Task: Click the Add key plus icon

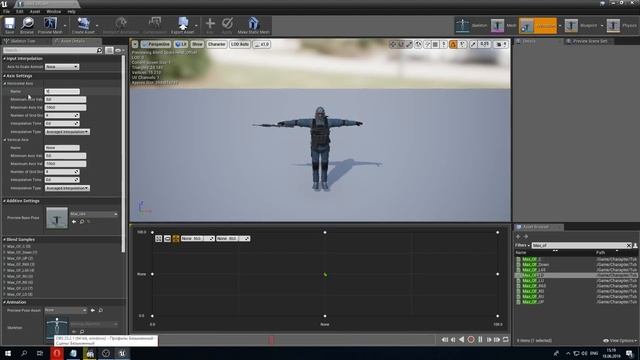Action: click(x=210, y=25)
